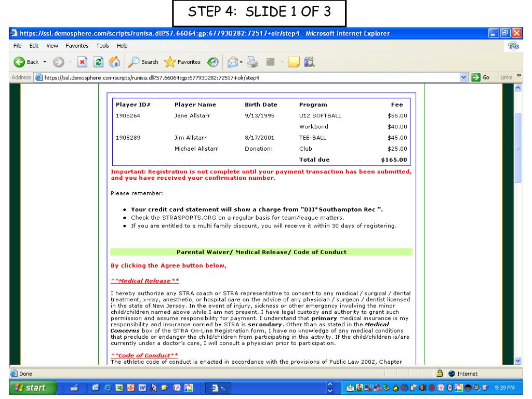This screenshot has width=532, height=399.
Task: Click the Medical Release heading link
Action: pos(145,281)
